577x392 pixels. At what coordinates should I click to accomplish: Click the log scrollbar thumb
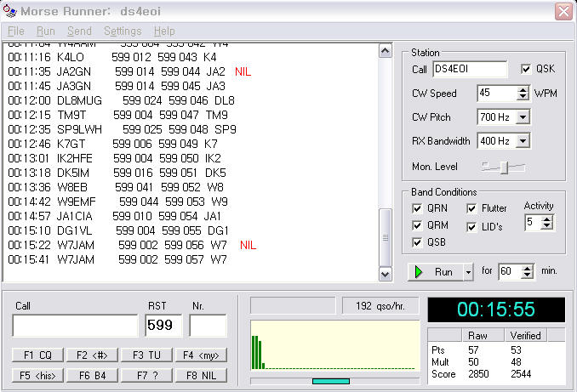tap(385, 238)
